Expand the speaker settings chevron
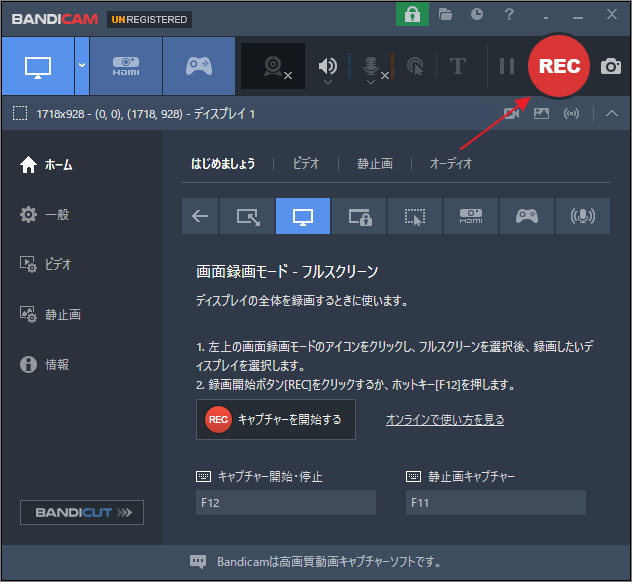This screenshot has width=632, height=582. [328, 82]
